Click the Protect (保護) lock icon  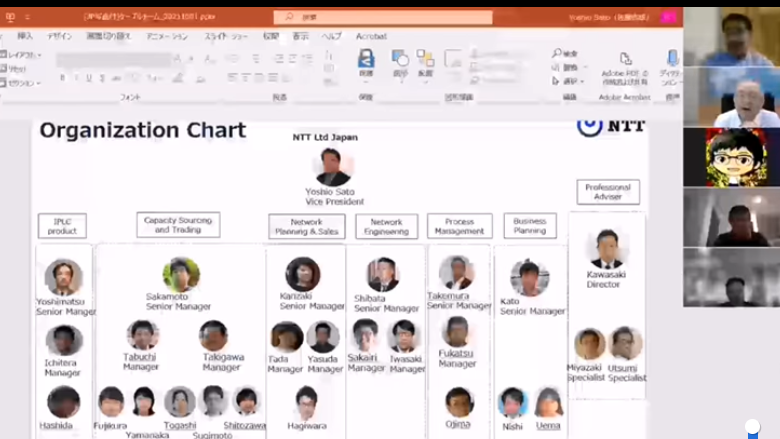pos(366,61)
